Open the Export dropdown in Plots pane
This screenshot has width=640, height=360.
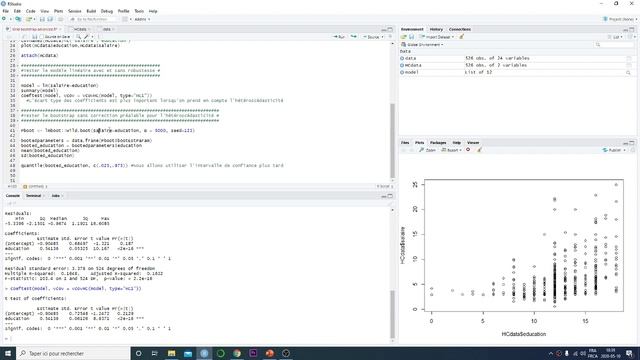click(452, 150)
